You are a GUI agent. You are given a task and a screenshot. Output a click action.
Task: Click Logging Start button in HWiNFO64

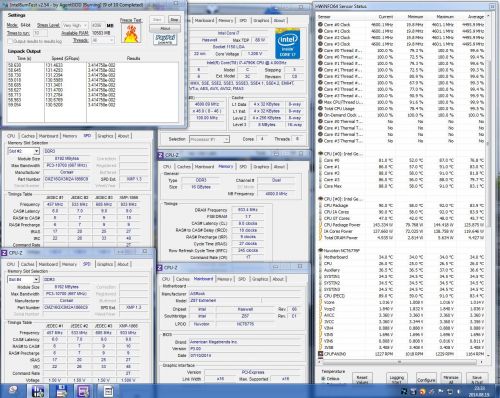pyautogui.click(x=397, y=379)
